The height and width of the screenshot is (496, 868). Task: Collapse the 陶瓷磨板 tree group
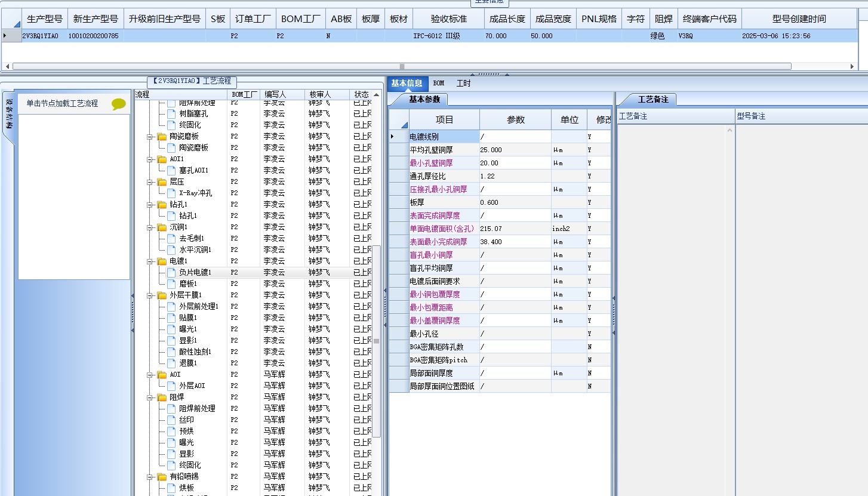[150, 137]
